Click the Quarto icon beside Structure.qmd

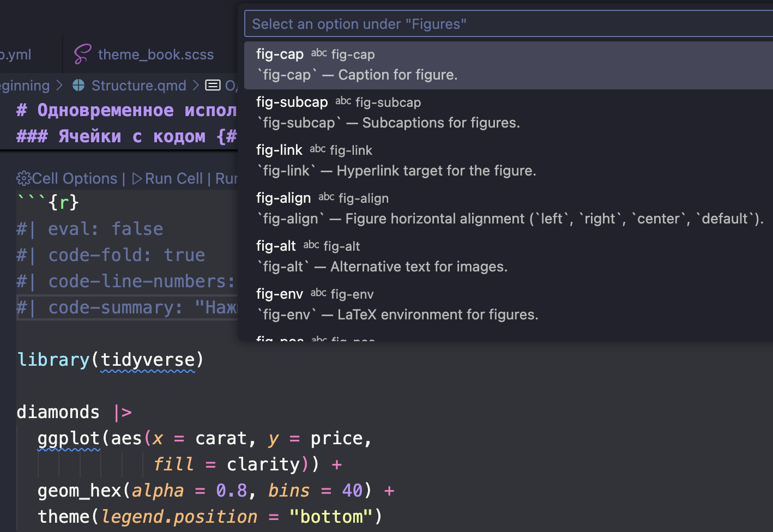point(78,86)
